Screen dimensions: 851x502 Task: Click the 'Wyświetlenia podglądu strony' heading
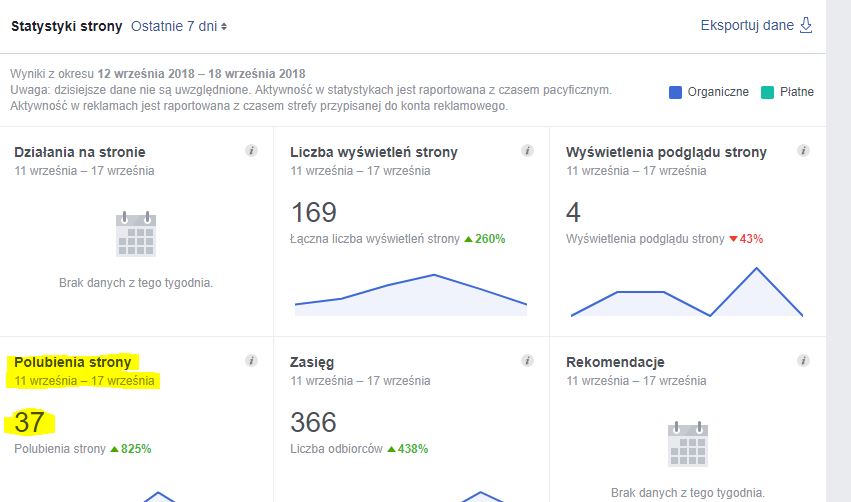pos(666,152)
